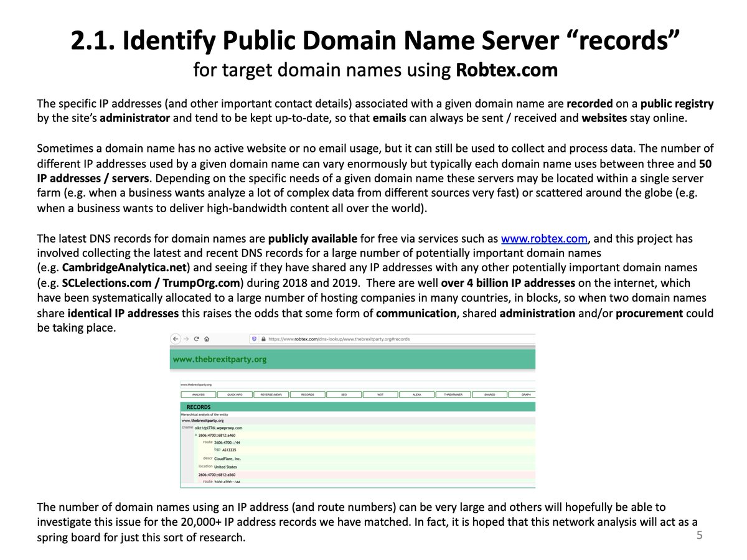Image resolution: width=747 pixels, height=560 pixels.
Task: Select the REVERSE (NEW!) tab button
Action: click(x=271, y=394)
